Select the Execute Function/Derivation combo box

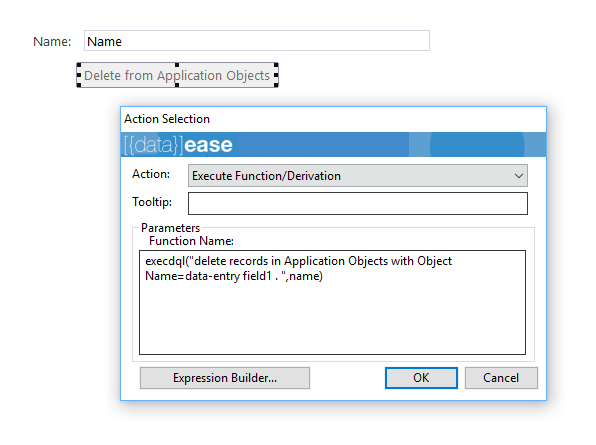pyautogui.click(x=358, y=176)
